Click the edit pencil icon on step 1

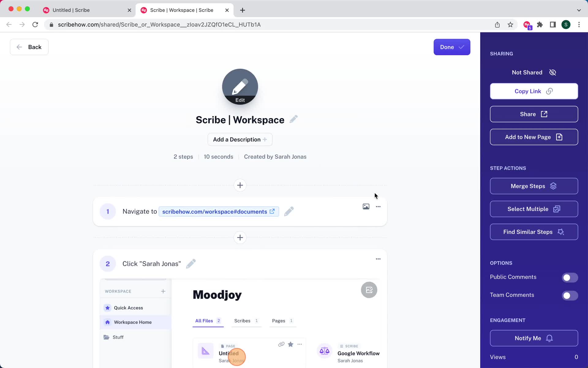(289, 211)
